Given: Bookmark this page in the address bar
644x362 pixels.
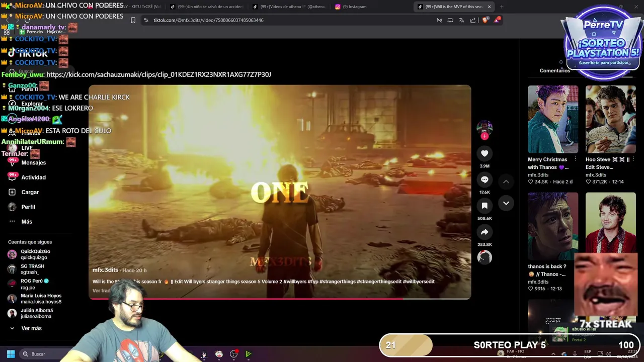Looking at the screenshot, I should (133, 20).
